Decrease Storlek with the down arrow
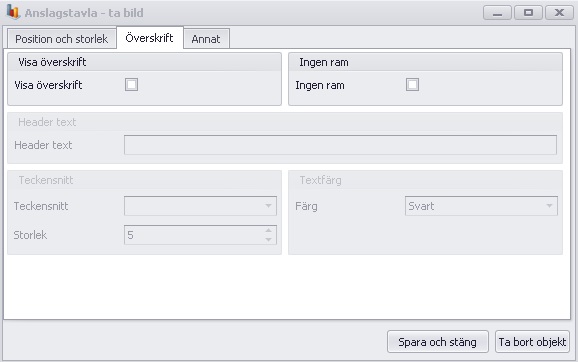Screen dimensions: 578x362 tap(268, 240)
